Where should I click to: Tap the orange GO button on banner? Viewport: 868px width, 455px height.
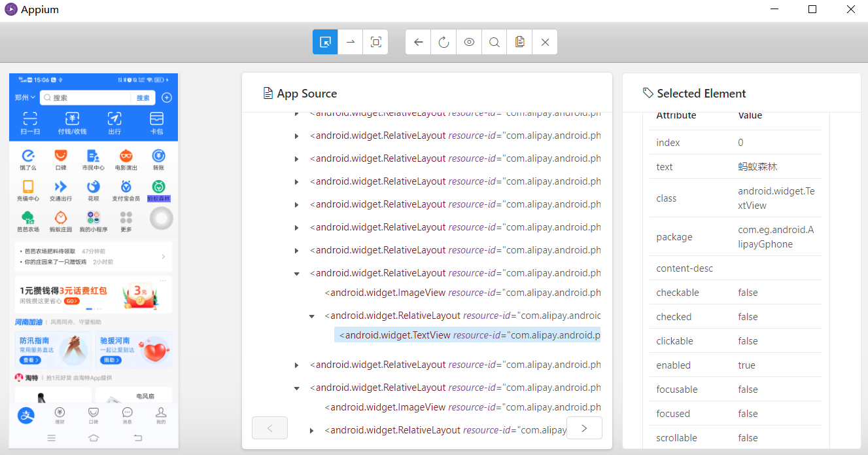72,301
